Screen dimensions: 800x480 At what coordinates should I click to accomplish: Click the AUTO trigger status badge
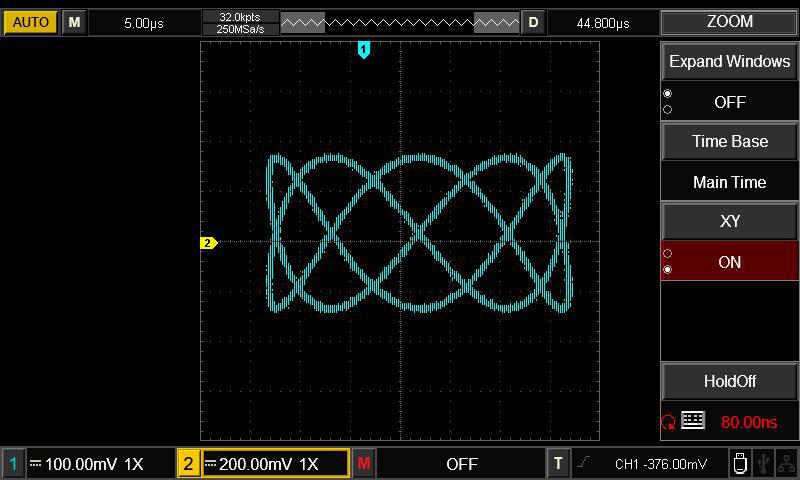pyautogui.click(x=31, y=22)
